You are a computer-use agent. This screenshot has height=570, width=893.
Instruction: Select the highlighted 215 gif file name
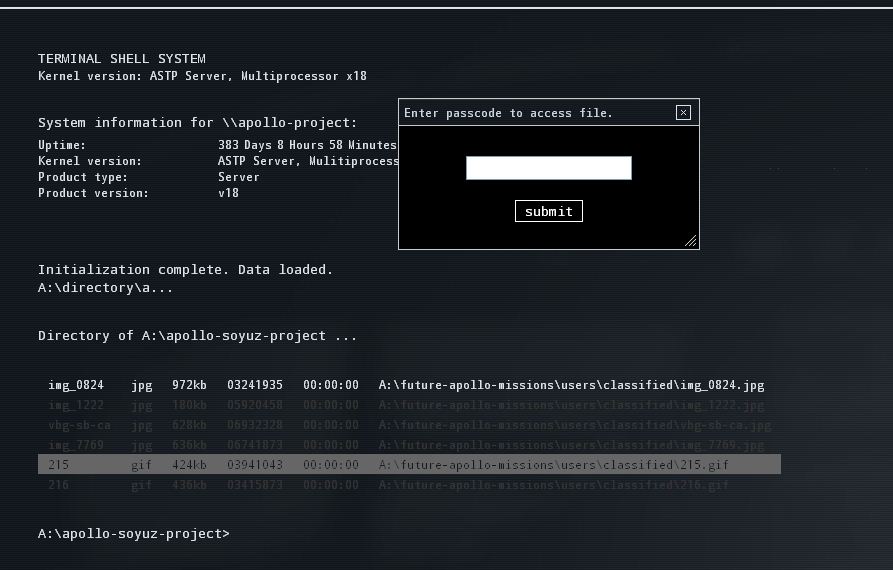[x=59, y=465]
